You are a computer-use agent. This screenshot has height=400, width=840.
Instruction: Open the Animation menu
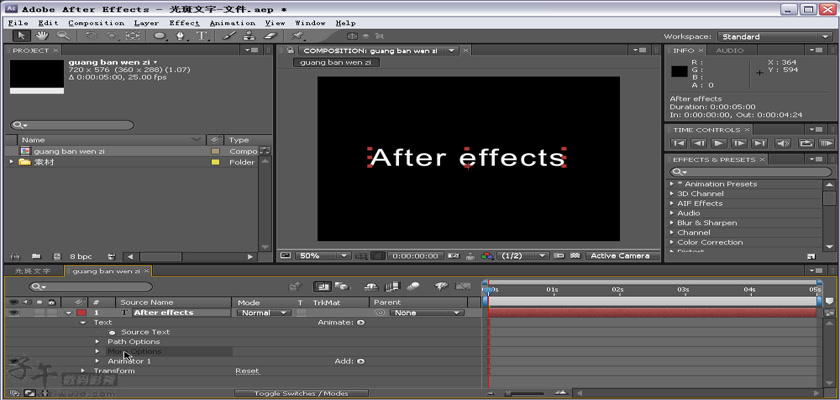click(x=232, y=23)
